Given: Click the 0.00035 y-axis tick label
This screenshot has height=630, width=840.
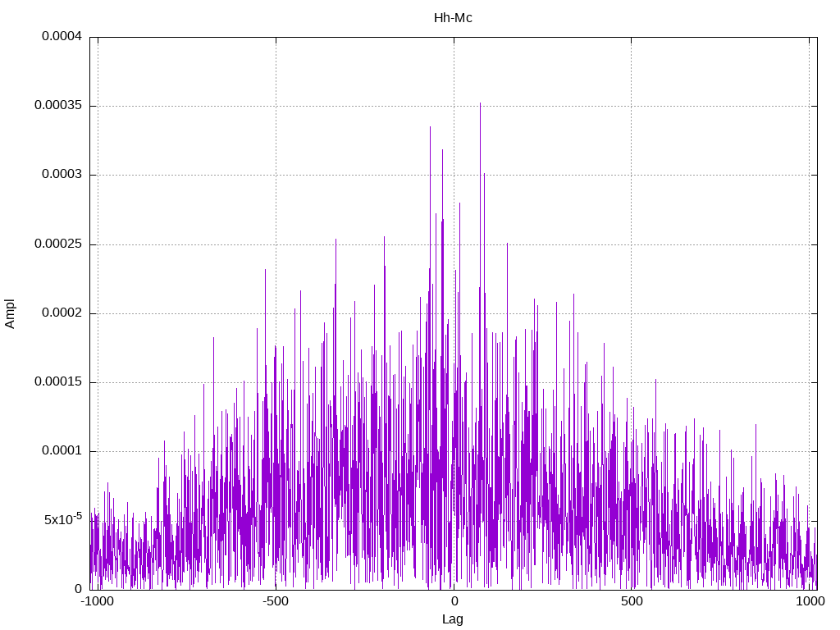Looking at the screenshot, I should click(58, 106).
